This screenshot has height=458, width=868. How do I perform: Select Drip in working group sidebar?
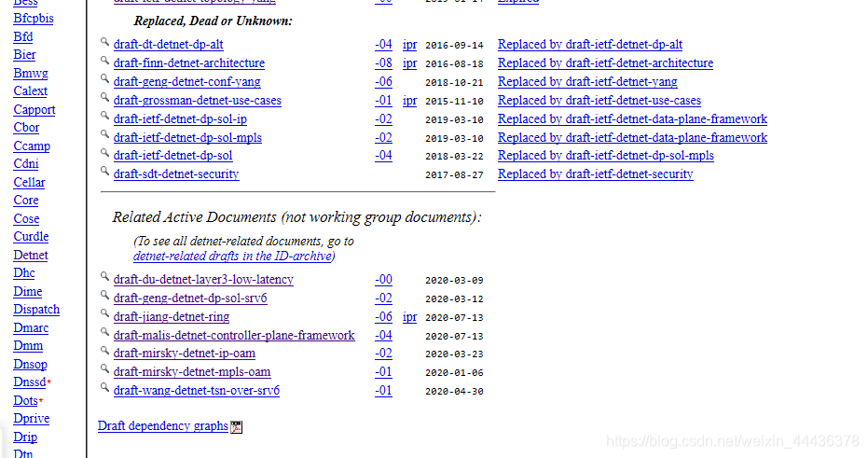pyautogui.click(x=25, y=437)
